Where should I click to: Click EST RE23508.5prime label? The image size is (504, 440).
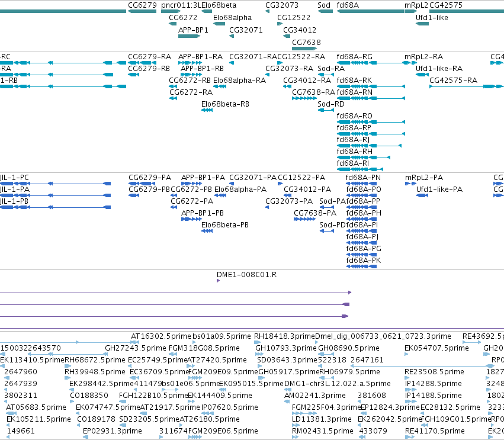[434, 372]
